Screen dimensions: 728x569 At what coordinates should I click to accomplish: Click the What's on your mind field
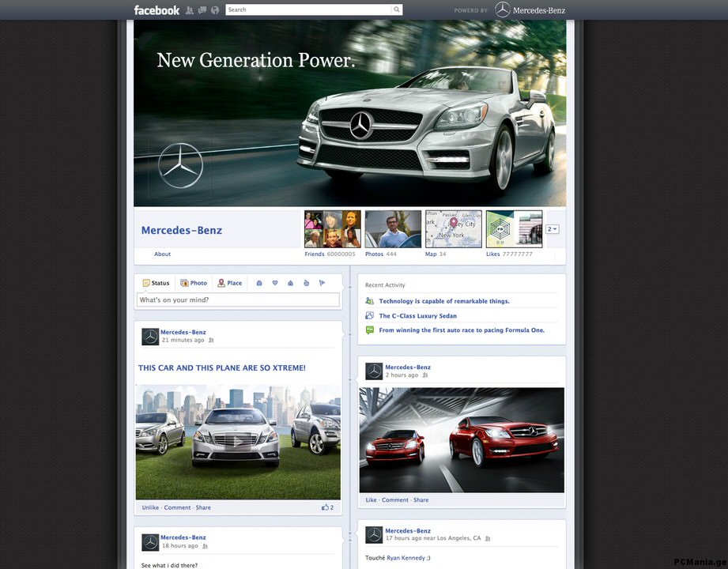(x=238, y=300)
